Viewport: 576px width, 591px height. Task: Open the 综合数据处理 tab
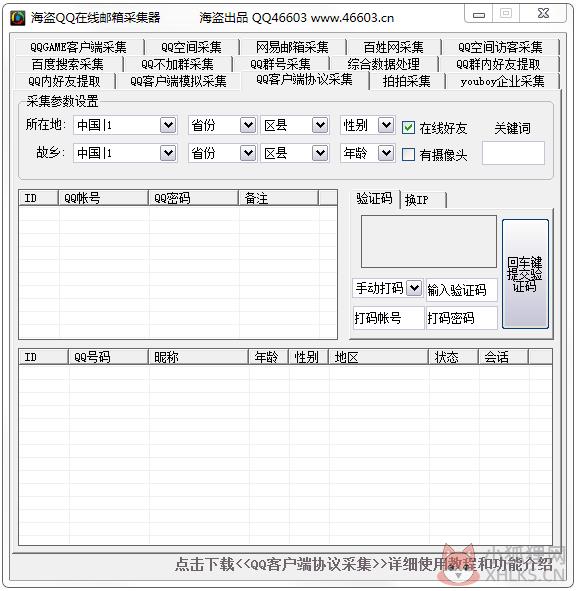coord(383,64)
